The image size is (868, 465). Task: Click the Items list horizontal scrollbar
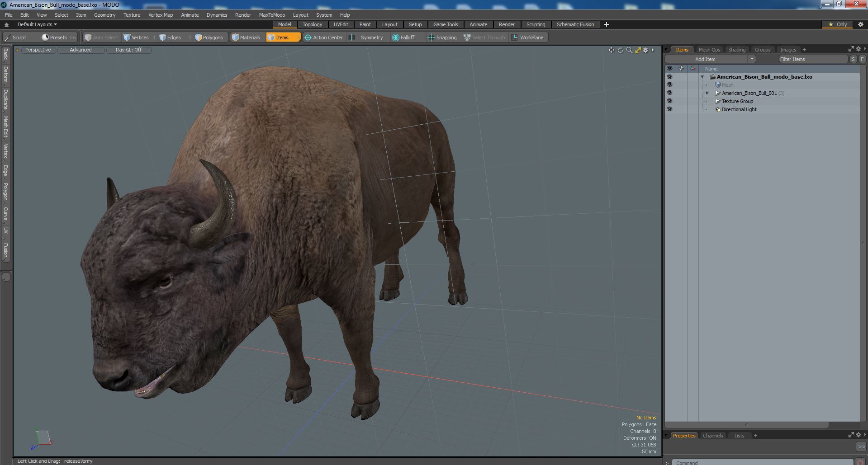coord(746,424)
